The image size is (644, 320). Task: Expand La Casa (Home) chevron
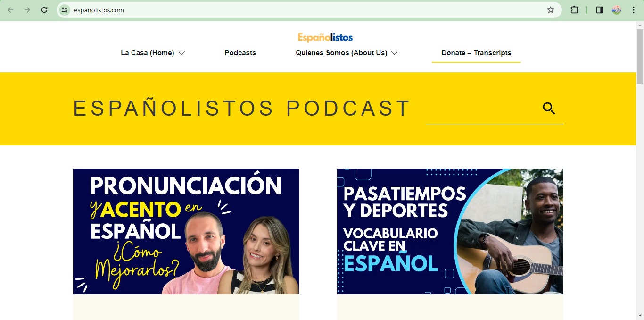182,53
